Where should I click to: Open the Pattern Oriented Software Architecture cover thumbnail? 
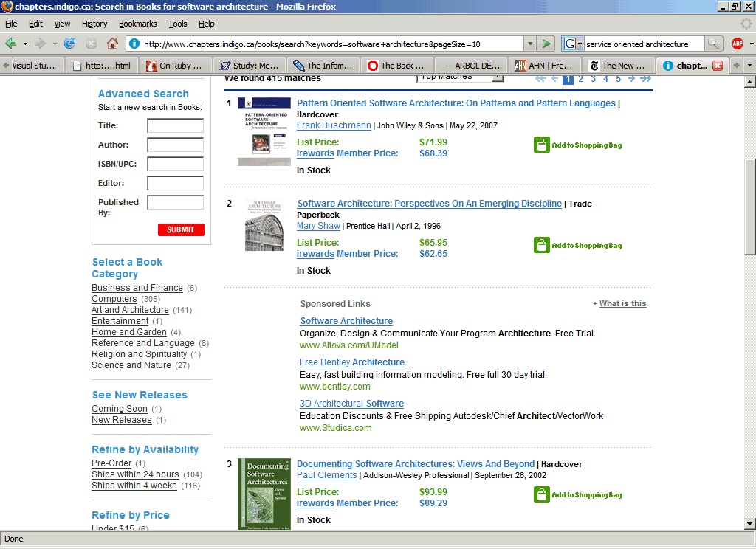[264, 131]
